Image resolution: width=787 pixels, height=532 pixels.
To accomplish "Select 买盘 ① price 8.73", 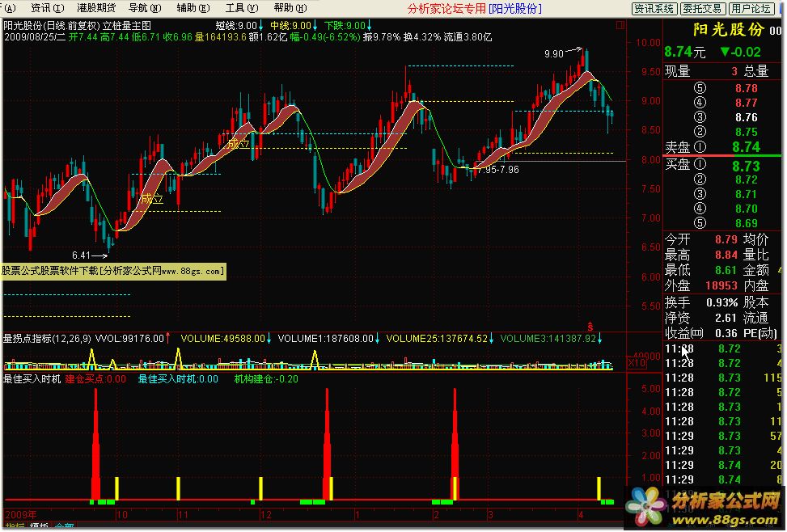I will [746, 166].
